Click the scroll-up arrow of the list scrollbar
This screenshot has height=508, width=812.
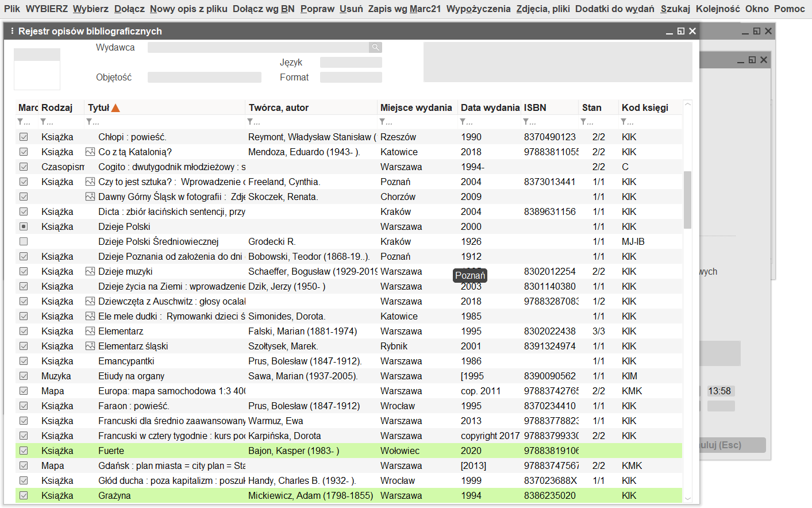[x=687, y=105]
